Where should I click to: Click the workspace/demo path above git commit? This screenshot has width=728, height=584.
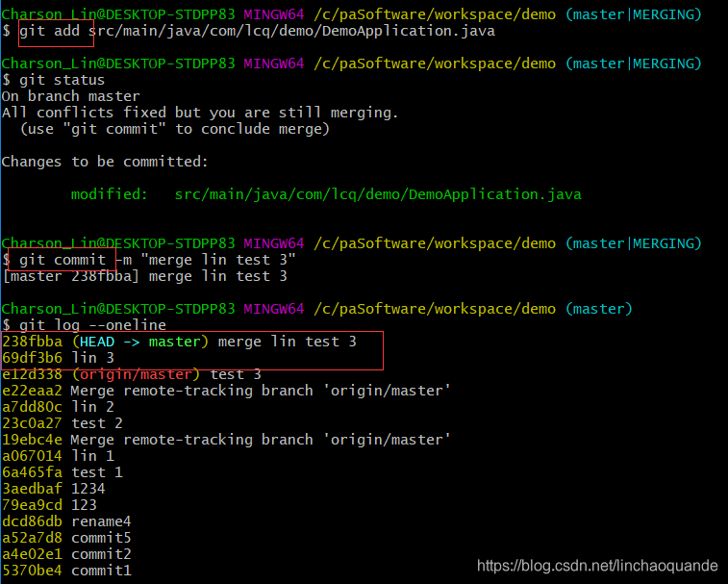pos(435,243)
